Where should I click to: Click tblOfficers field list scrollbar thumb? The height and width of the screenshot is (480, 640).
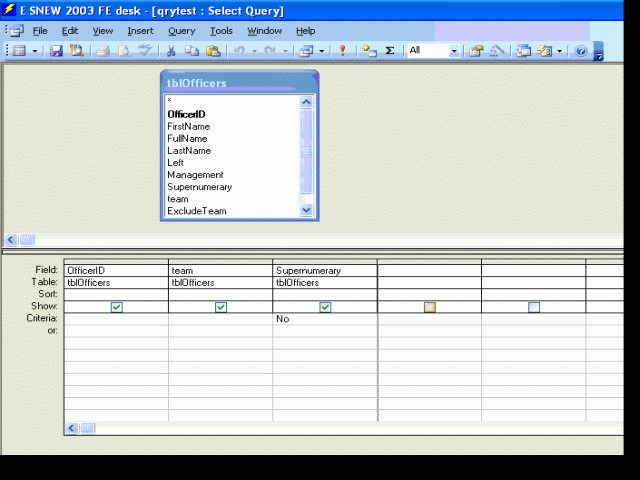306,151
